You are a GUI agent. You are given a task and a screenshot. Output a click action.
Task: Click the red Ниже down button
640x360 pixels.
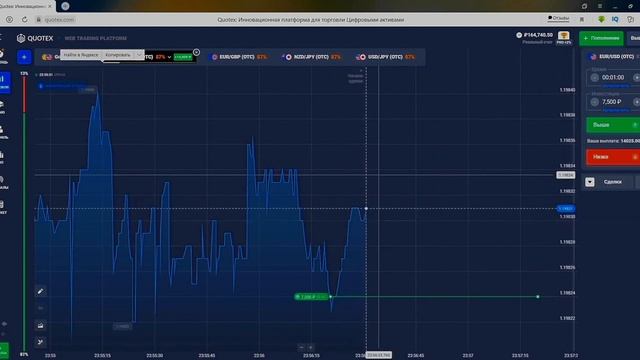point(613,157)
